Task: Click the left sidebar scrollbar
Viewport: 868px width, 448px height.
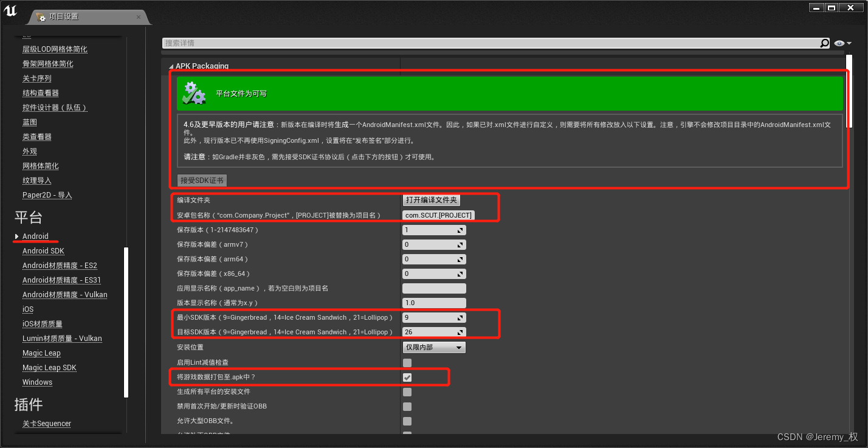Action: coord(126,322)
